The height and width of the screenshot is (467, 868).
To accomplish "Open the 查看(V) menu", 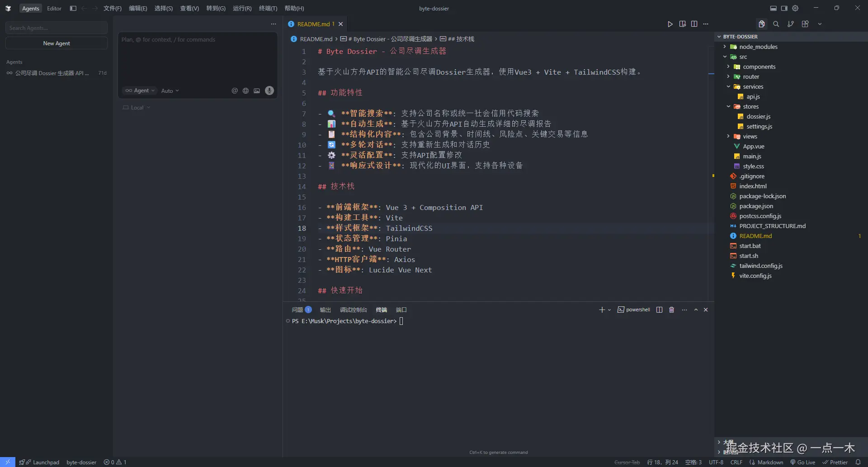I will 189,8.
